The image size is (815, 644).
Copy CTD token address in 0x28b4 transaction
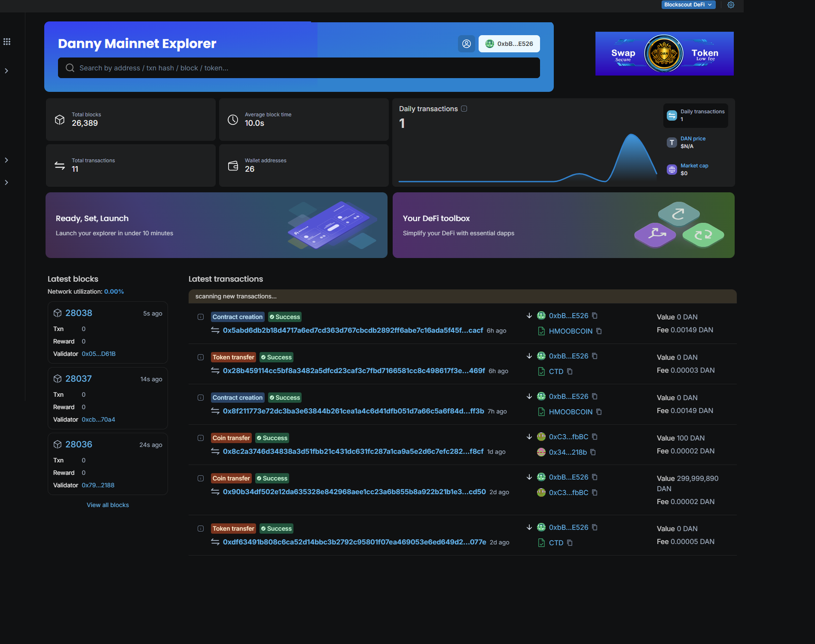[569, 372]
